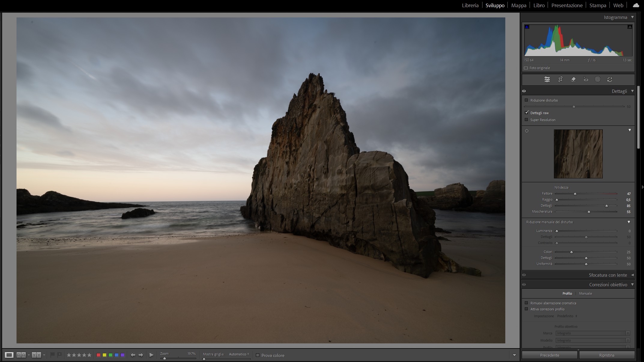The image size is (644, 362).
Task: Toggle Dettagli panel visibility eye
Action: coord(524,91)
